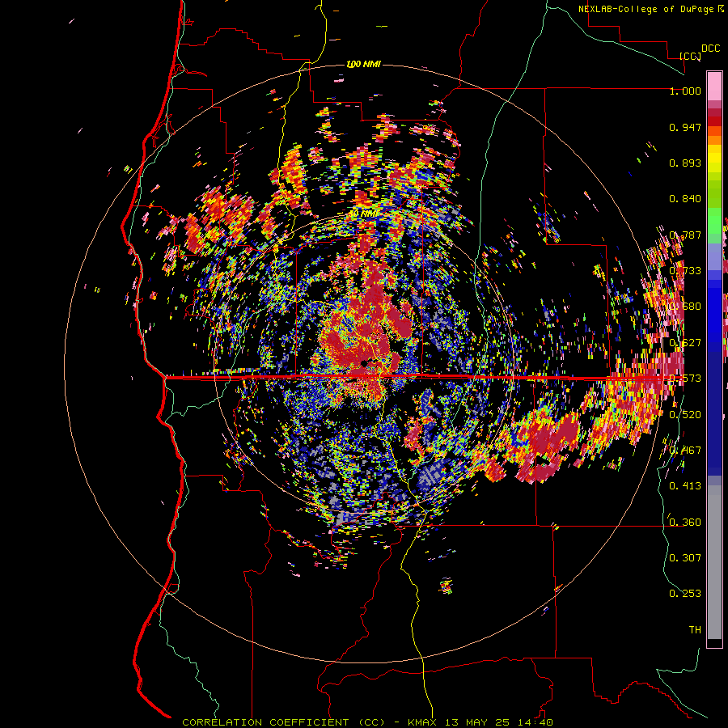Screen dimensions: 728x728
Task: Select the gray bottom segment of the color bar
Action: [x=714, y=562]
